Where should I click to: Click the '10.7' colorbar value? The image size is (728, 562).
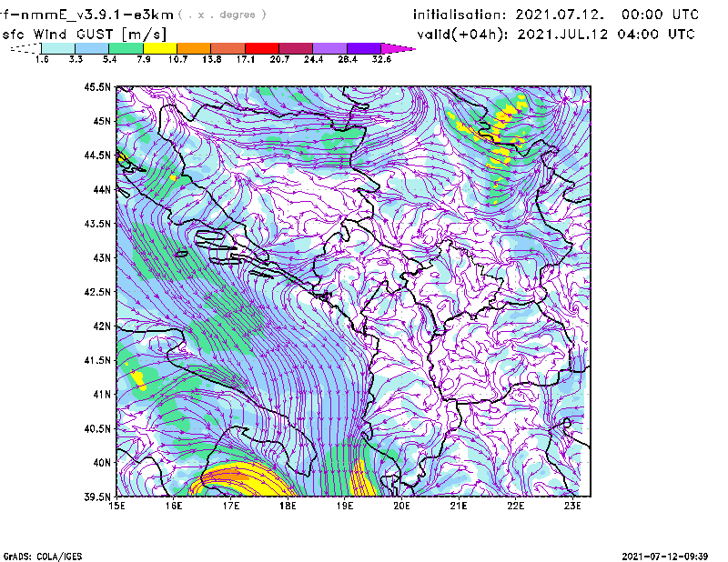point(177,59)
